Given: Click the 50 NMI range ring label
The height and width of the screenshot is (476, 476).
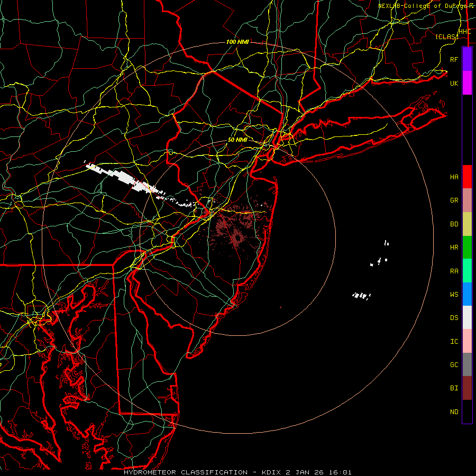Looking at the screenshot, I should coord(237,140).
